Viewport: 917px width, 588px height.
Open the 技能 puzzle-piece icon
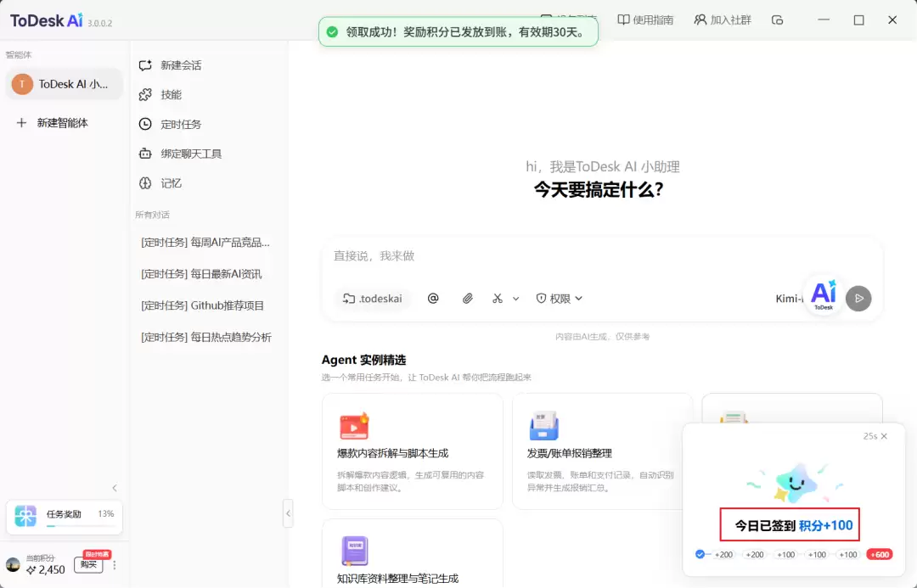pyautogui.click(x=145, y=95)
